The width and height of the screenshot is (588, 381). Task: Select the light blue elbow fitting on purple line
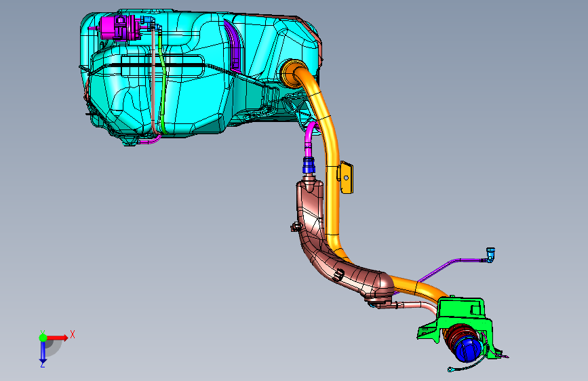click(490, 255)
